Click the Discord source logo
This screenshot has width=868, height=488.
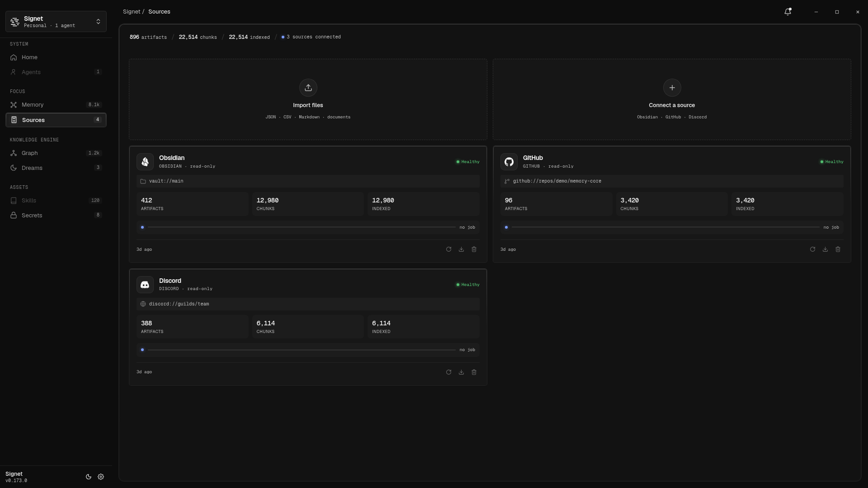click(145, 285)
